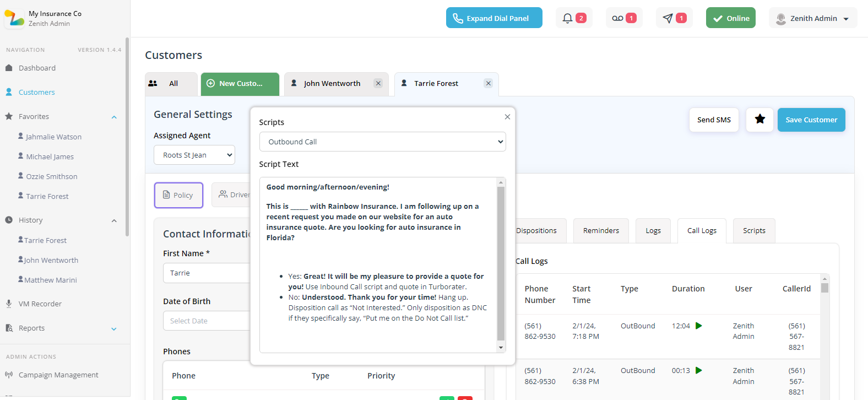Image resolution: width=868 pixels, height=400 pixels.
Task: Click the sidebar navigation scrollbar
Action: click(127, 137)
